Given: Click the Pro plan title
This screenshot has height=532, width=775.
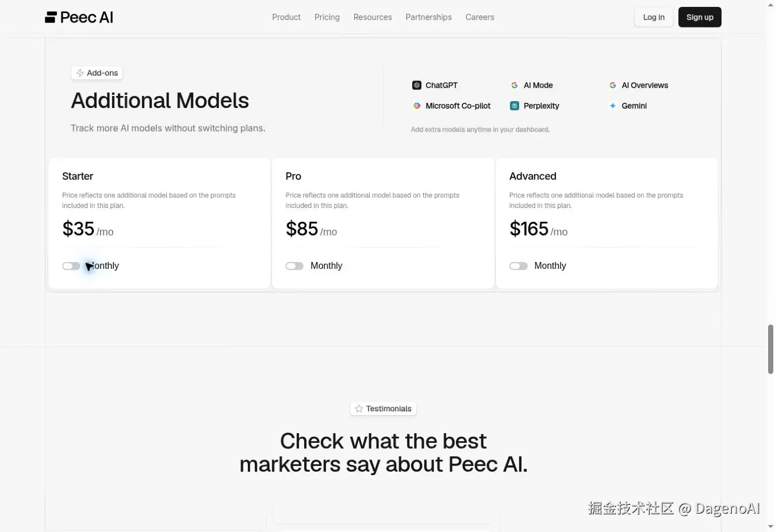Looking at the screenshot, I should coord(293,176).
